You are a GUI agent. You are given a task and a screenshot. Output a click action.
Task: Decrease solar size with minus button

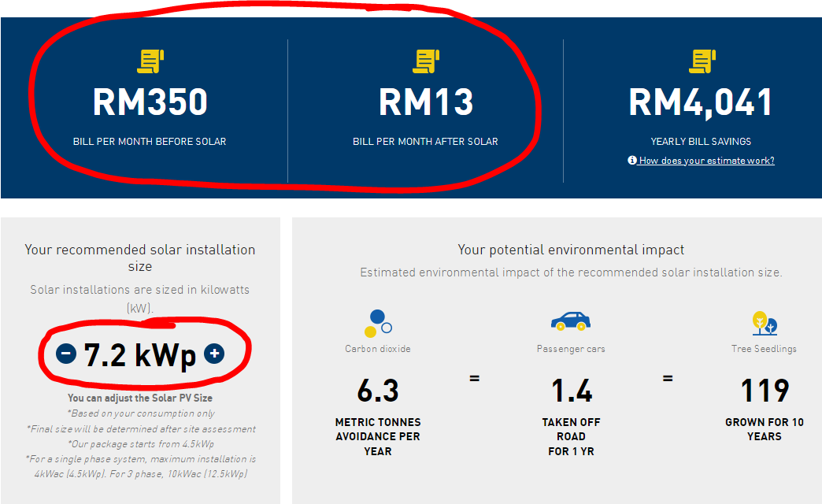(67, 354)
